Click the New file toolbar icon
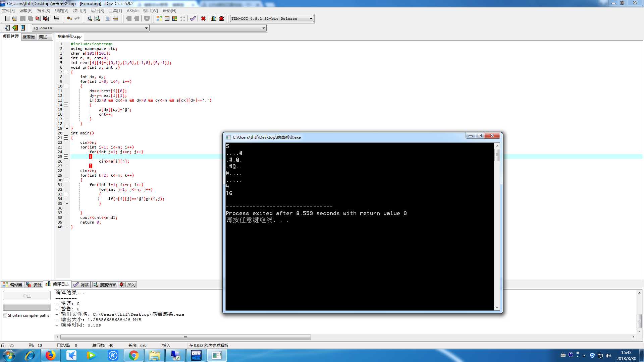Screen dimensions: 644x362 7,18
